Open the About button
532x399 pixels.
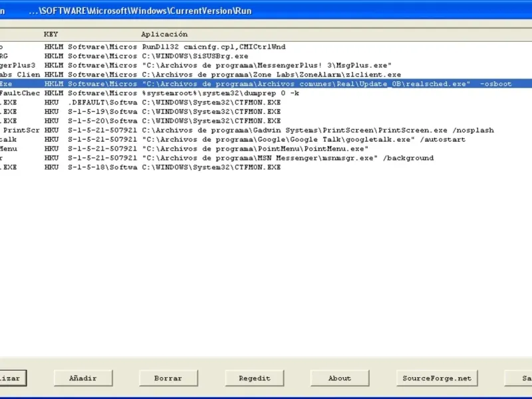340,378
